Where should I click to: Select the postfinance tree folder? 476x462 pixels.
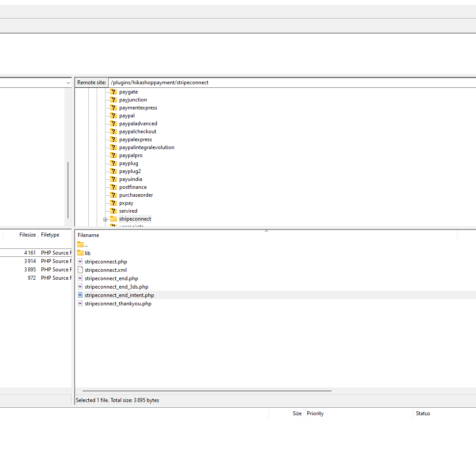click(132, 187)
